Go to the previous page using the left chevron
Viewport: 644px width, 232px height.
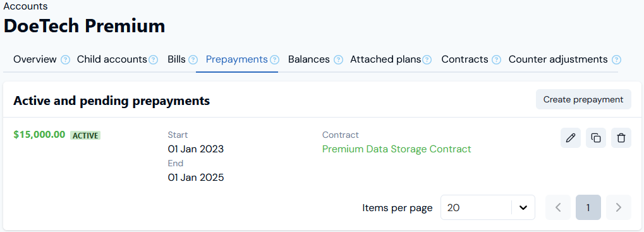pos(558,207)
